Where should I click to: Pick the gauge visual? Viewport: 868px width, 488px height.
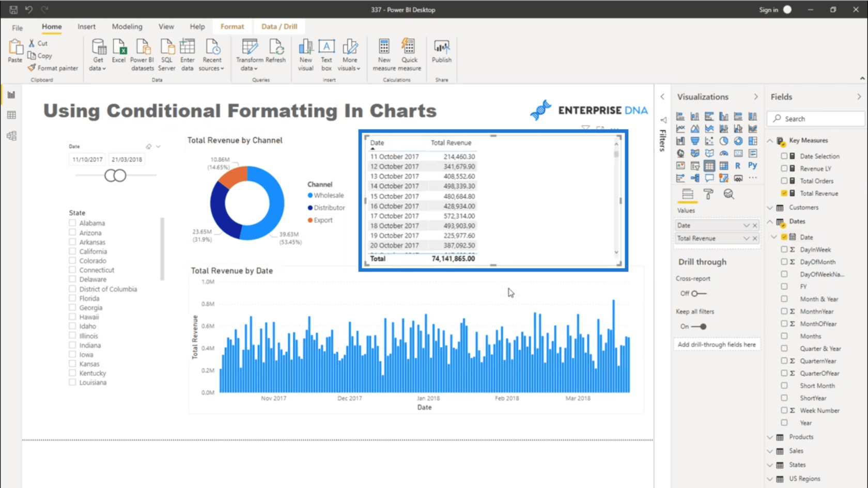tap(724, 153)
